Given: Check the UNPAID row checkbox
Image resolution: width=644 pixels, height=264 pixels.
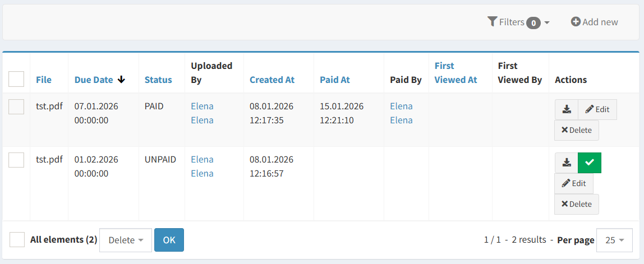Looking at the screenshot, I should [16, 160].
